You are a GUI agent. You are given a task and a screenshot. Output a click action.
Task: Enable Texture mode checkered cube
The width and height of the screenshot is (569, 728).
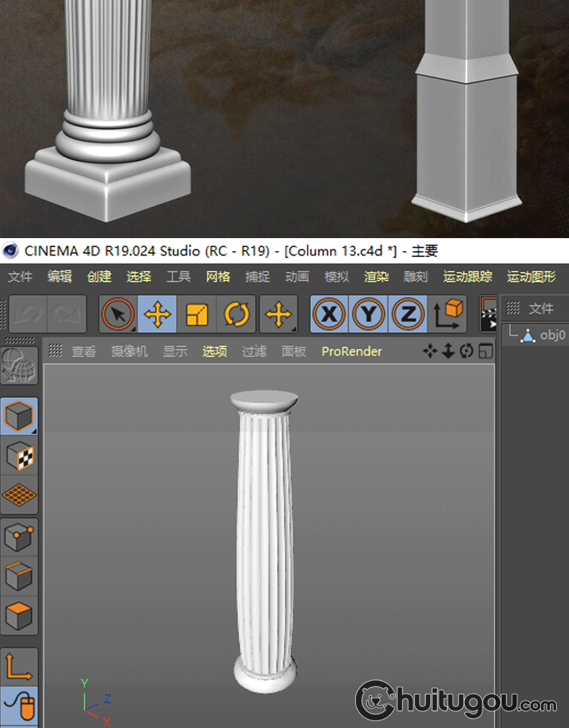[x=18, y=456]
